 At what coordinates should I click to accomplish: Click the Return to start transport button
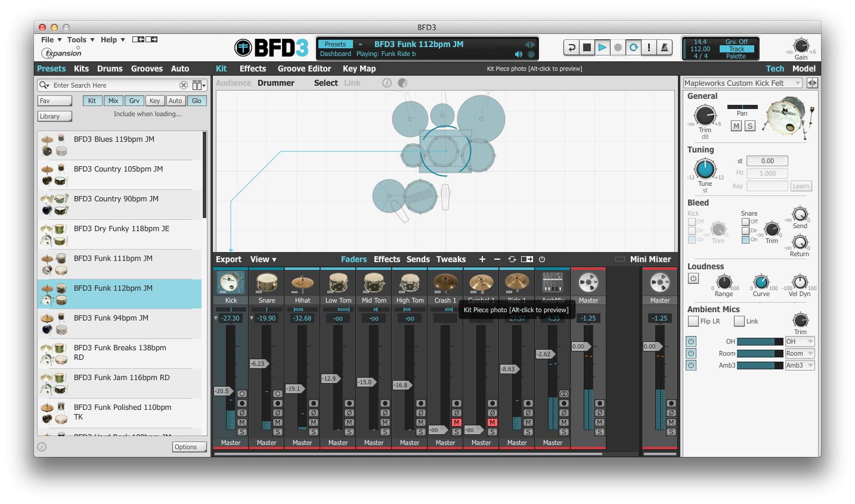571,48
